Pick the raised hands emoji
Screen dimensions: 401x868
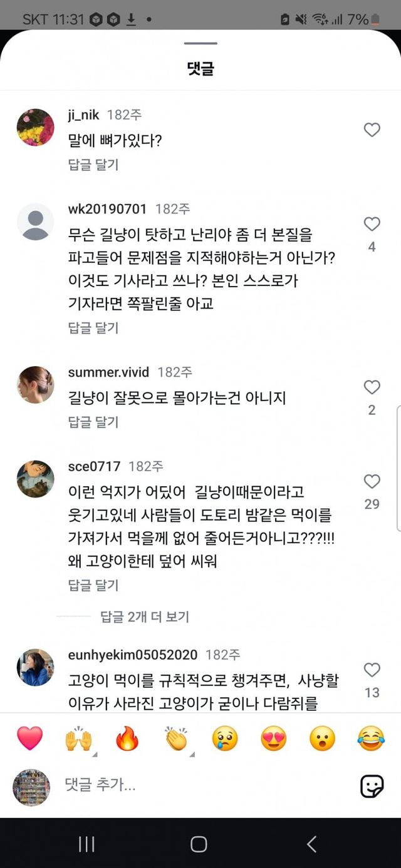point(78,738)
